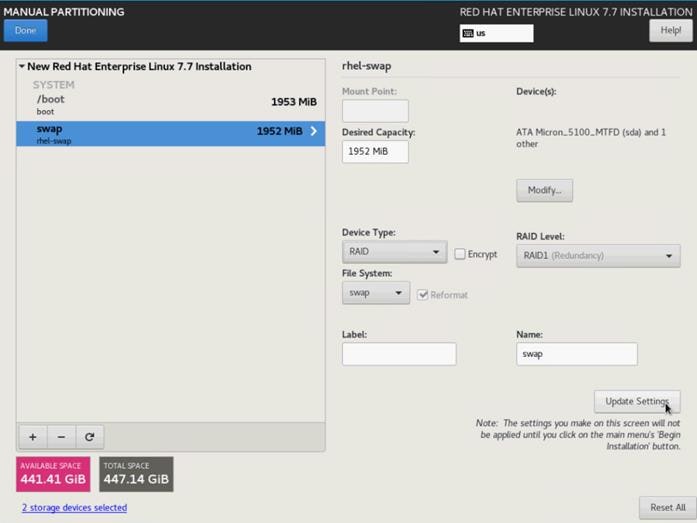
Task: Click the keyboard layout icon
Action: click(x=468, y=33)
